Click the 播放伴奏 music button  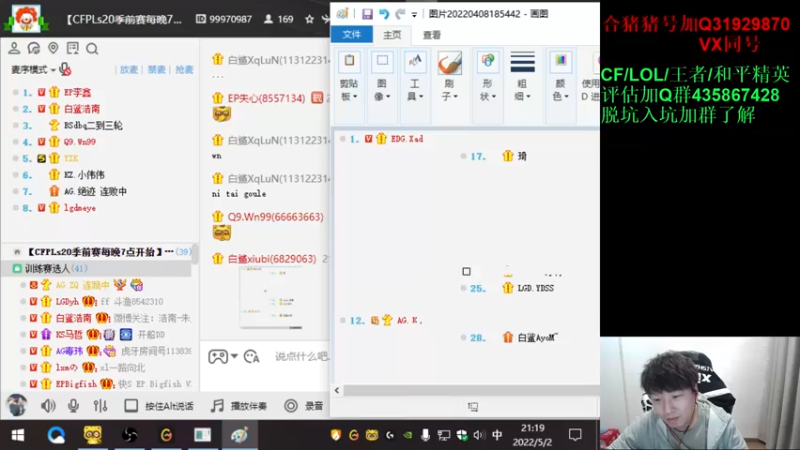(239, 406)
